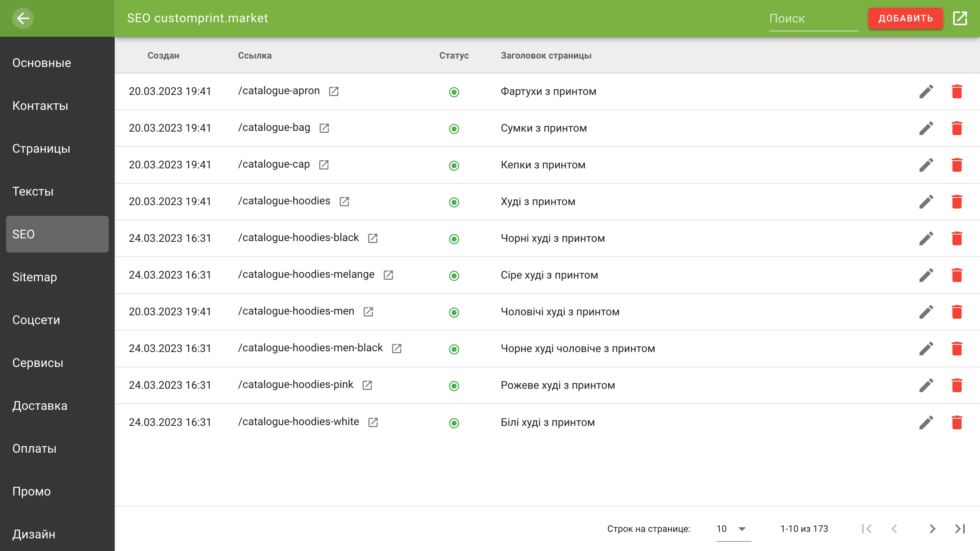Click the ДОБАВИТЬ button
980x551 pixels.
pos(905,18)
